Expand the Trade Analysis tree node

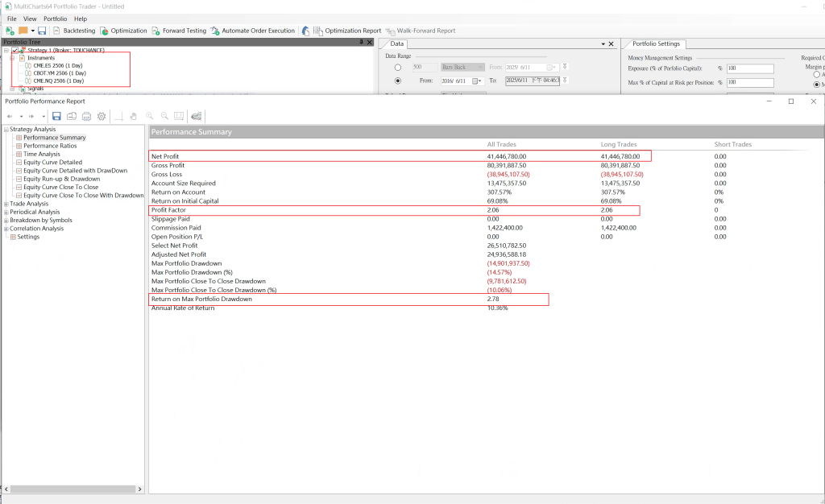[x=6, y=204]
